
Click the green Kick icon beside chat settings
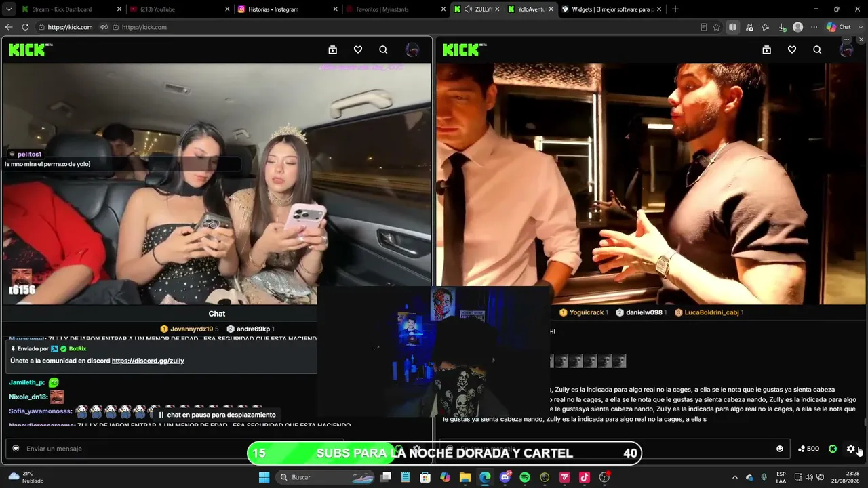pyautogui.click(x=833, y=449)
